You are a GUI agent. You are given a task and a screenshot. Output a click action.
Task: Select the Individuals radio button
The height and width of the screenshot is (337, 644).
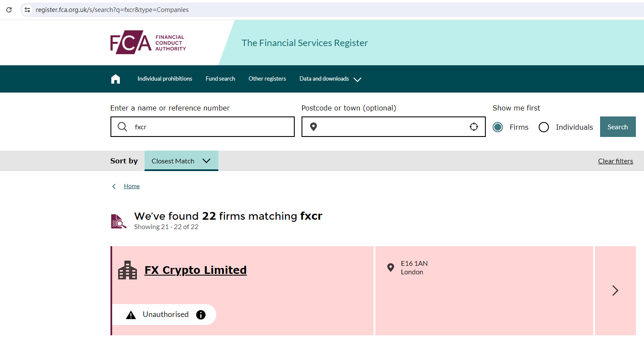[544, 127]
